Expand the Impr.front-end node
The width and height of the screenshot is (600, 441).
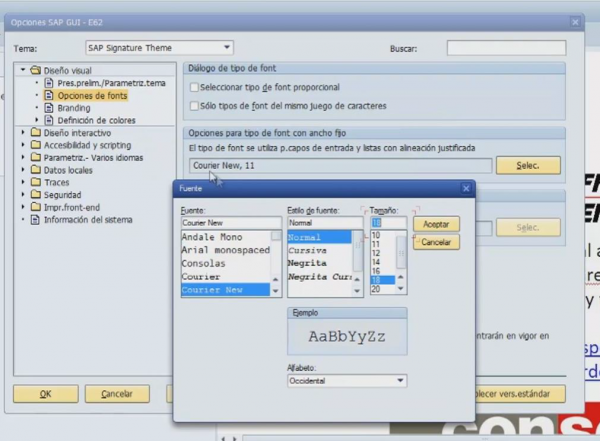point(23,207)
